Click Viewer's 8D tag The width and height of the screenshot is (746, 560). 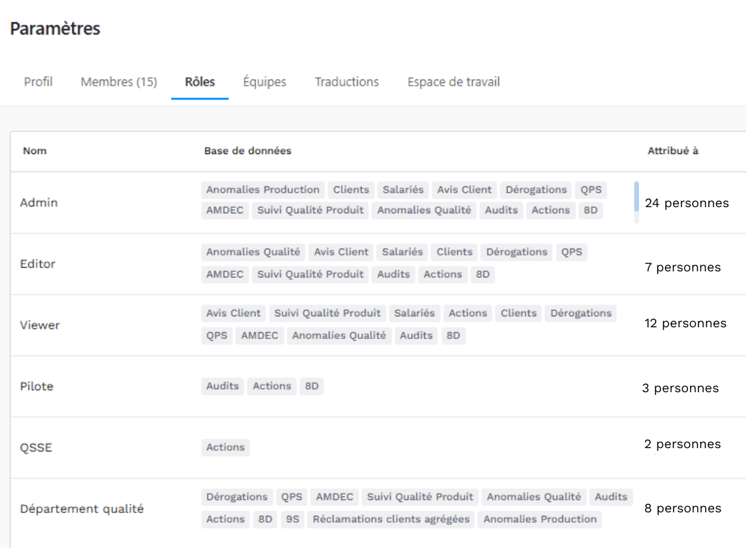(x=453, y=336)
